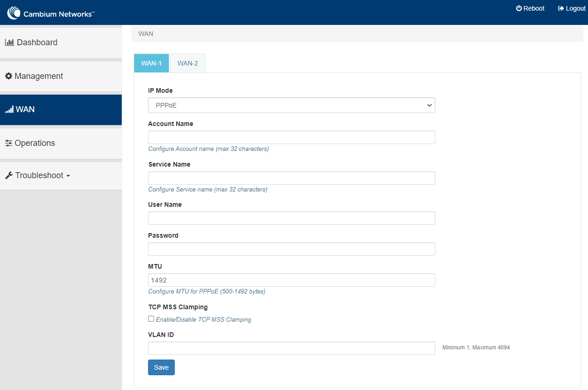Screen dimensions: 588x390
Task: Click the Logout arrow icon
Action: [x=561, y=8]
